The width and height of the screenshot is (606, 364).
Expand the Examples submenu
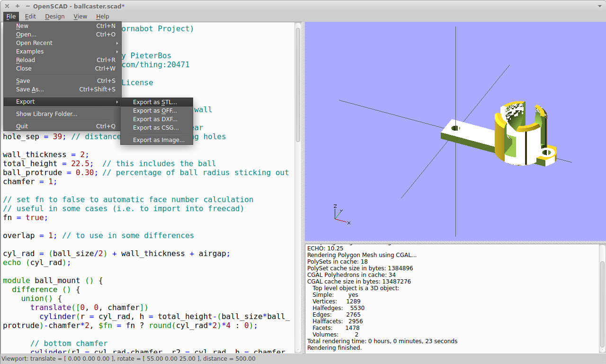(62, 52)
